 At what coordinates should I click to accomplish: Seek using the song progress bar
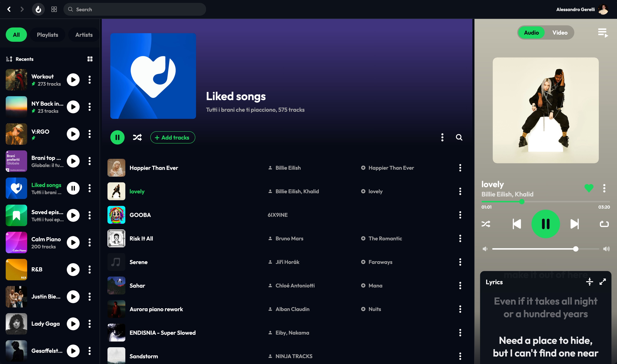click(x=546, y=202)
